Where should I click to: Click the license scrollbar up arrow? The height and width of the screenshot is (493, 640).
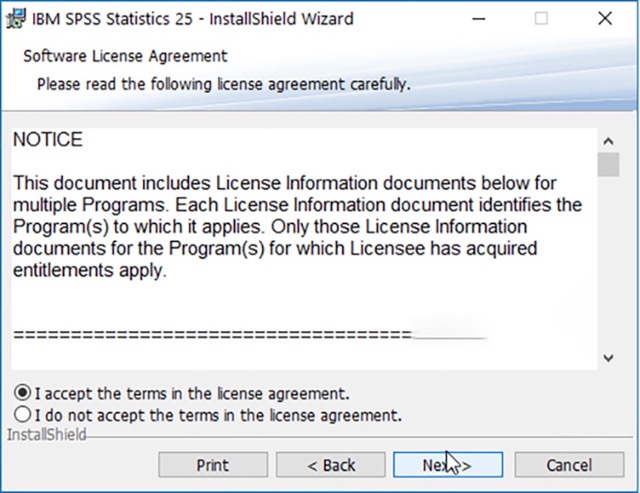(x=608, y=141)
